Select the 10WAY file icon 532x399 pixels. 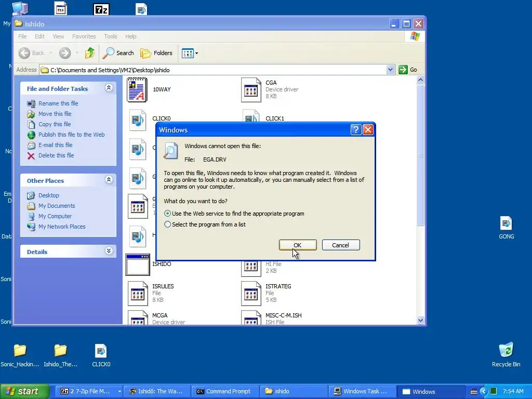click(137, 89)
